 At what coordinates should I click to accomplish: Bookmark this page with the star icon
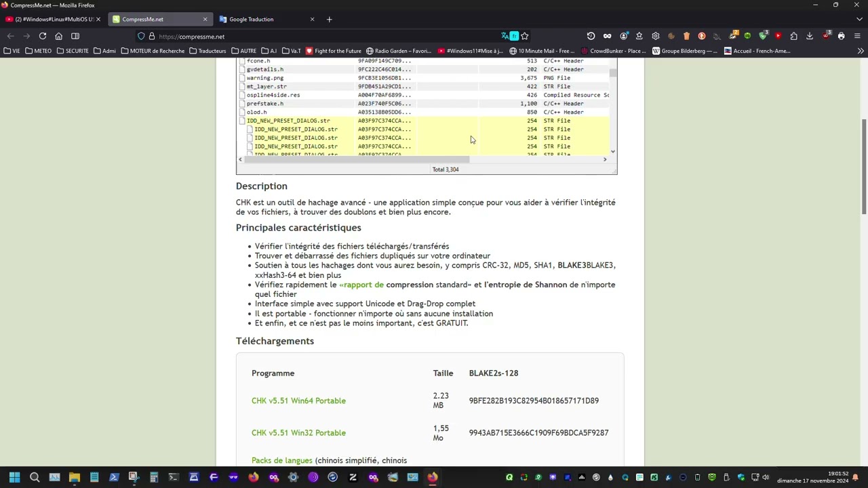point(524,36)
